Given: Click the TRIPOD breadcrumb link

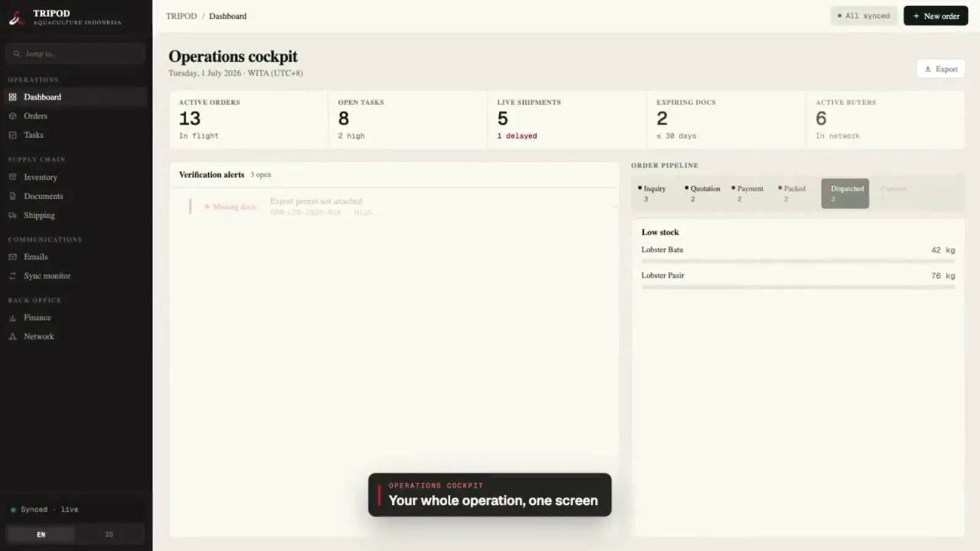Looking at the screenshot, I should click(181, 16).
